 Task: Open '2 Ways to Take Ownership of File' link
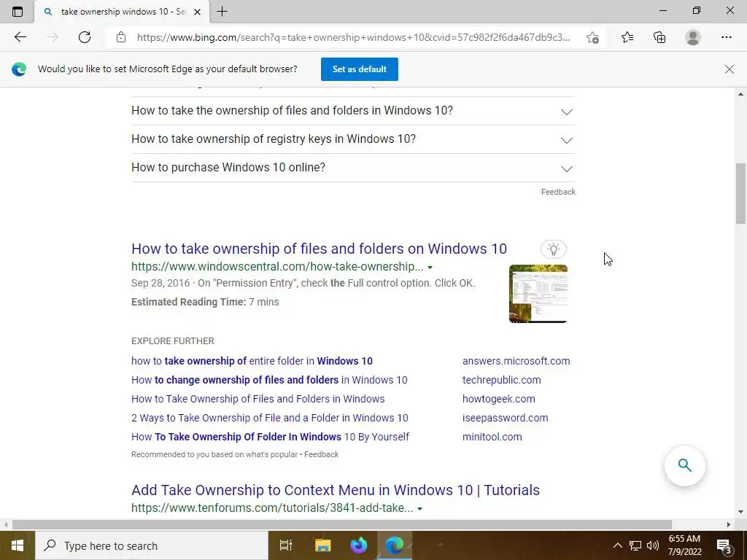pyautogui.click(x=270, y=418)
